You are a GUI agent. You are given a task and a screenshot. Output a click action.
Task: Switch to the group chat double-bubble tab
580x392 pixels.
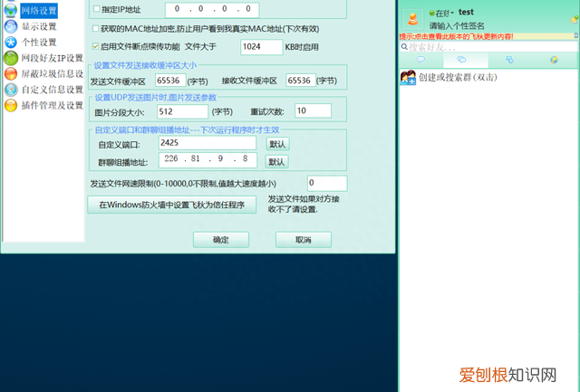461,60
